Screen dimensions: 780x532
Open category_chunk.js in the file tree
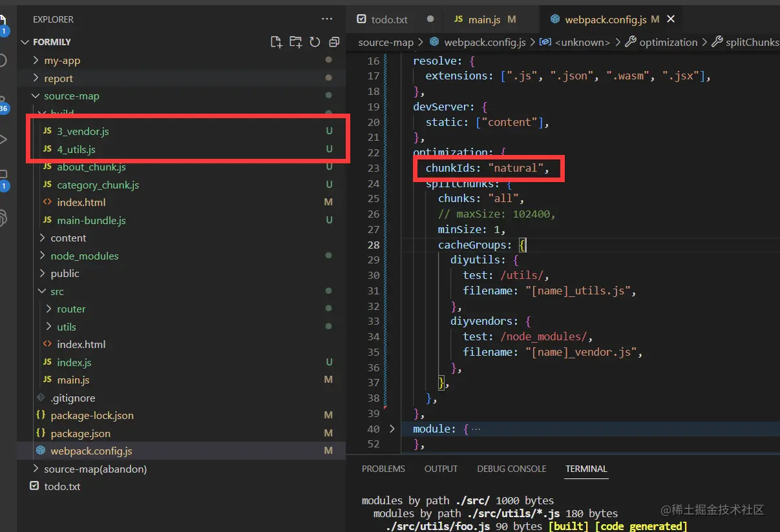[x=98, y=185]
